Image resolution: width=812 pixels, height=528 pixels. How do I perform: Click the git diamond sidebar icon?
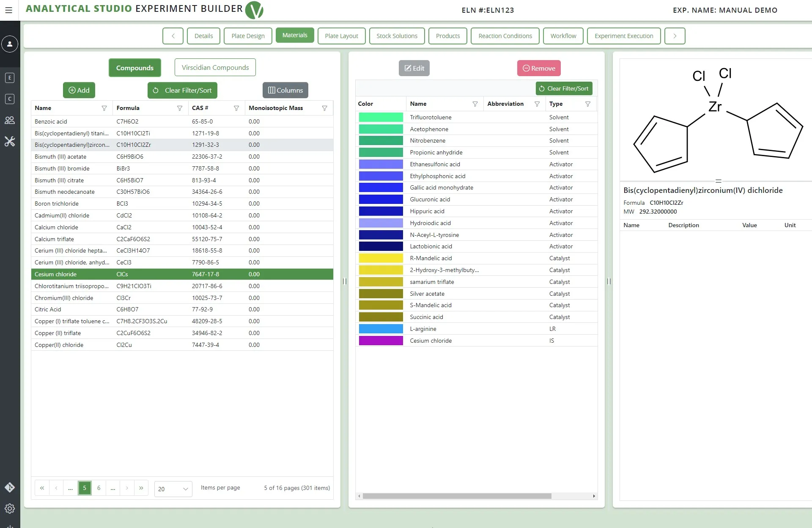(10, 487)
